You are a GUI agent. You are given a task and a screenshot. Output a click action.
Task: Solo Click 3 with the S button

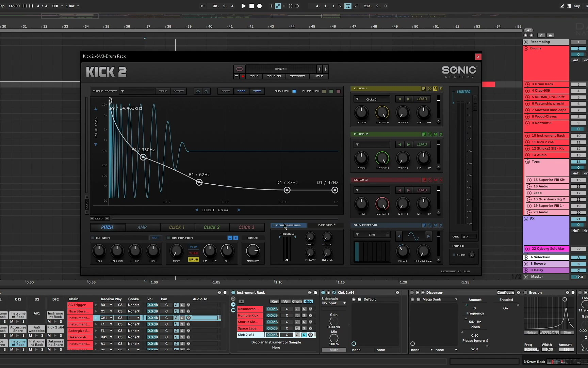(x=441, y=180)
